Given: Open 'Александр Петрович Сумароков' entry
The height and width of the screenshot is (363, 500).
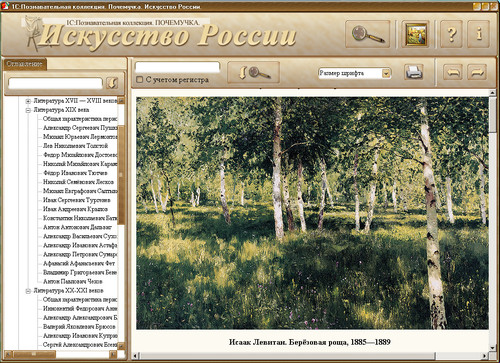Looking at the screenshot, I should pos(80,254).
